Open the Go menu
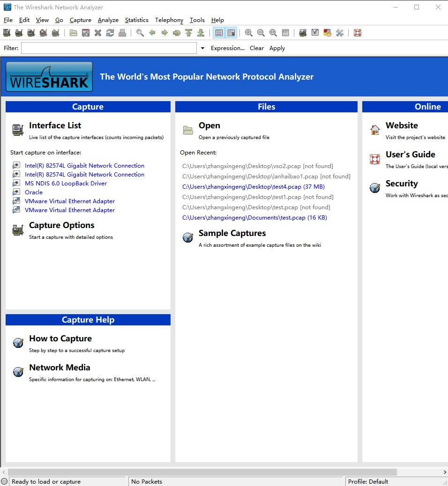This screenshot has width=448, height=486. click(59, 20)
